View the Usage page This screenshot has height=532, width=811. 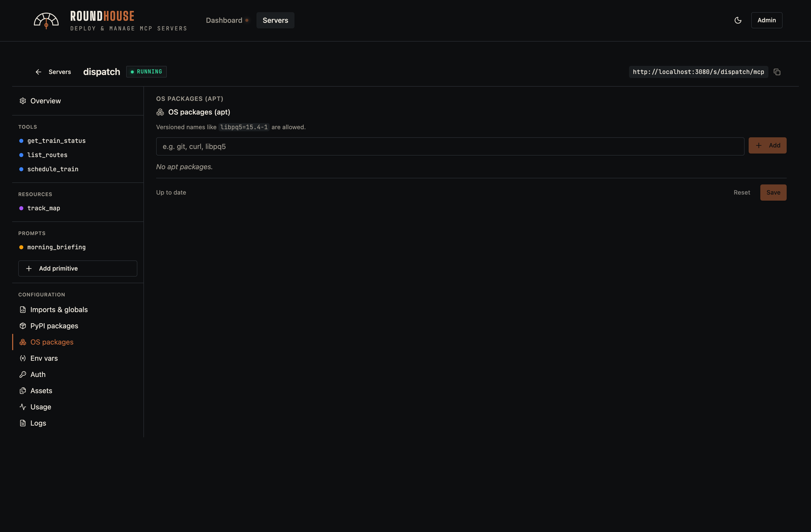coord(78,407)
